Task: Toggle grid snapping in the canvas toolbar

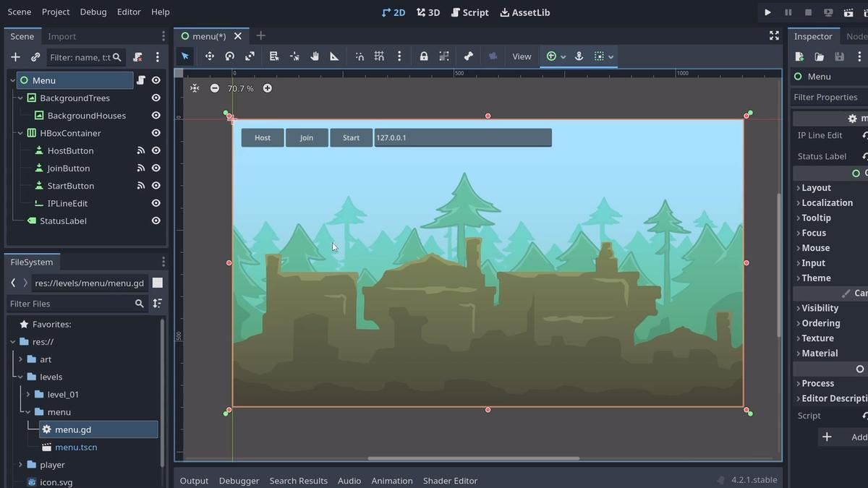Action: [379, 56]
